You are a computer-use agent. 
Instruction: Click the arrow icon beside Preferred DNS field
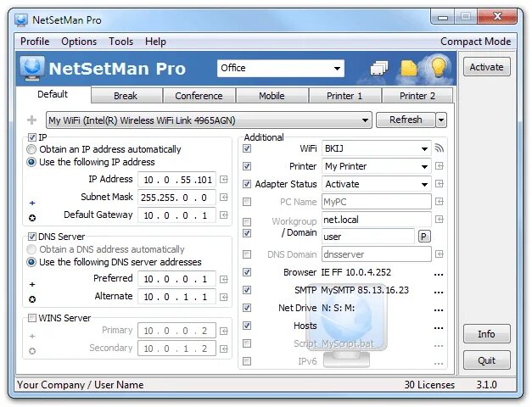point(224,279)
